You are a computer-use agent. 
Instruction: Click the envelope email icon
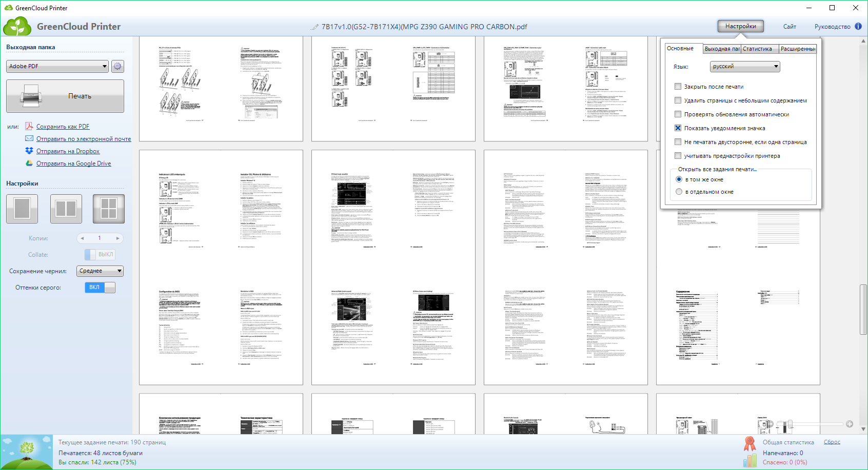coord(29,139)
